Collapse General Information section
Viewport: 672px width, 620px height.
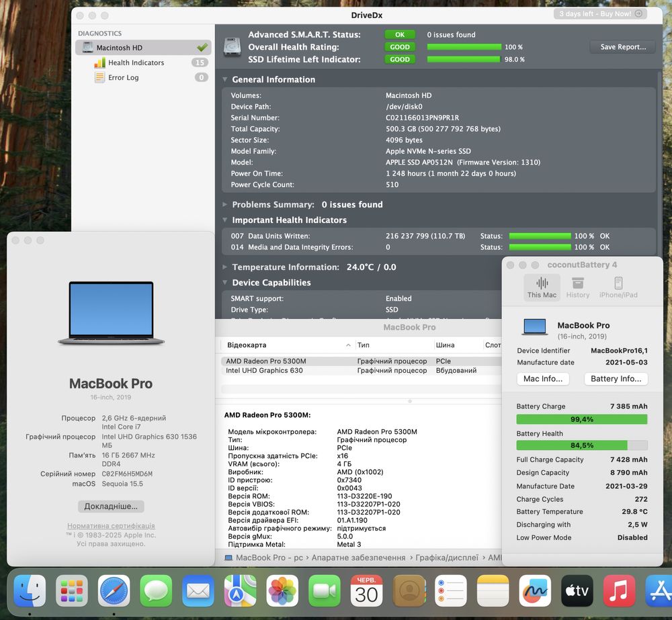(x=225, y=79)
